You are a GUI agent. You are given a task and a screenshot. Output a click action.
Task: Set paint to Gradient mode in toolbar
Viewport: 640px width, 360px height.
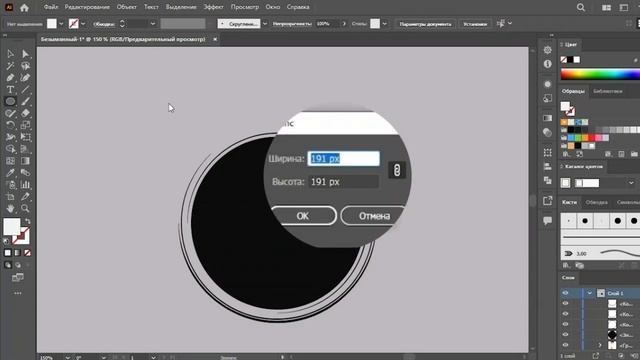tap(18, 253)
